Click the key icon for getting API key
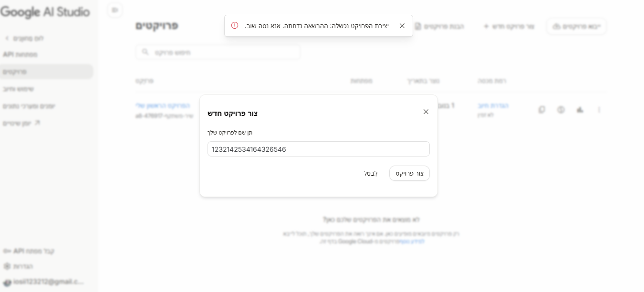 tap(7, 251)
